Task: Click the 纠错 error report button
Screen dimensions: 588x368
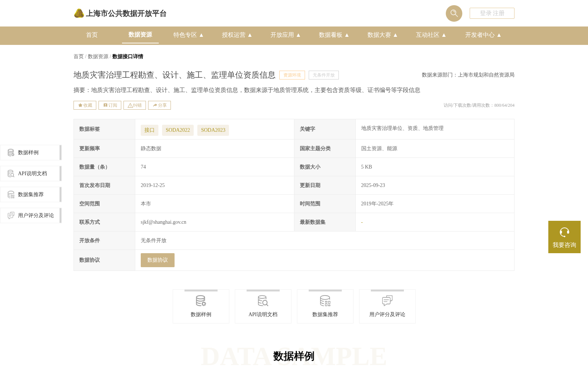Action: click(x=135, y=105)
